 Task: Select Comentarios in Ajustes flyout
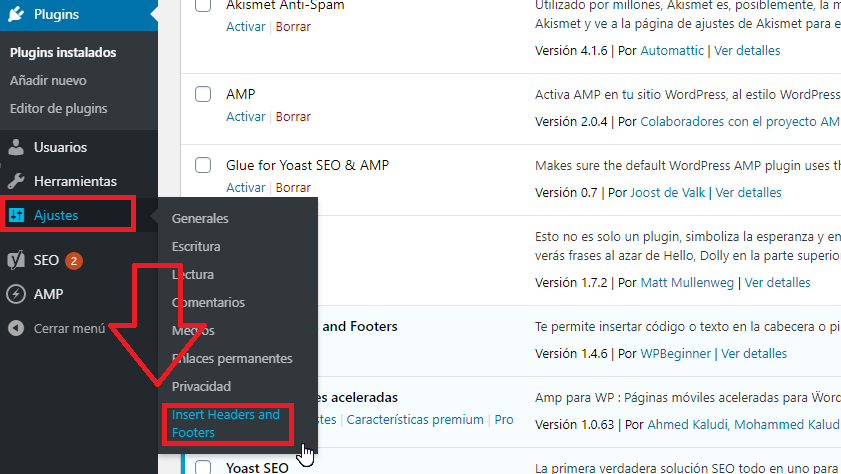208,302
